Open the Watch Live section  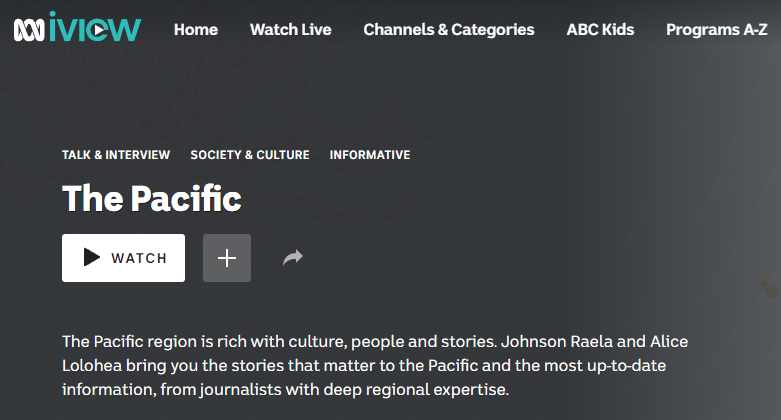pyautogui.click(x=290, y=30)
